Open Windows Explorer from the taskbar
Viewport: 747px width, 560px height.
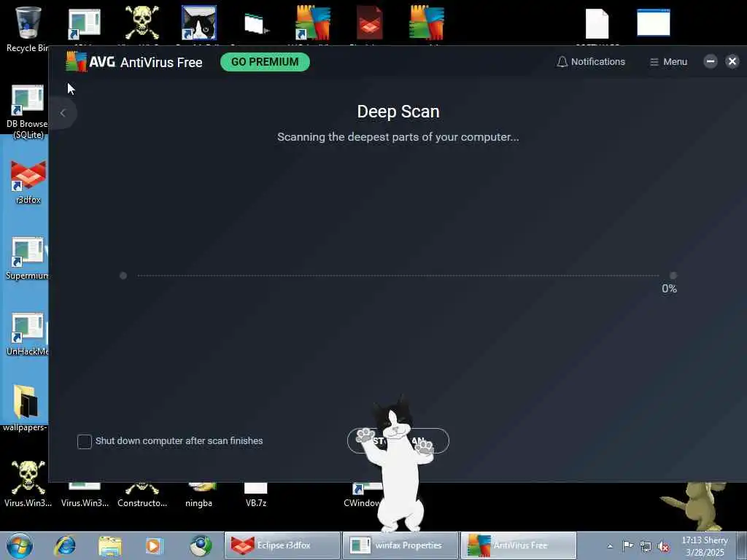click(110, 545)
